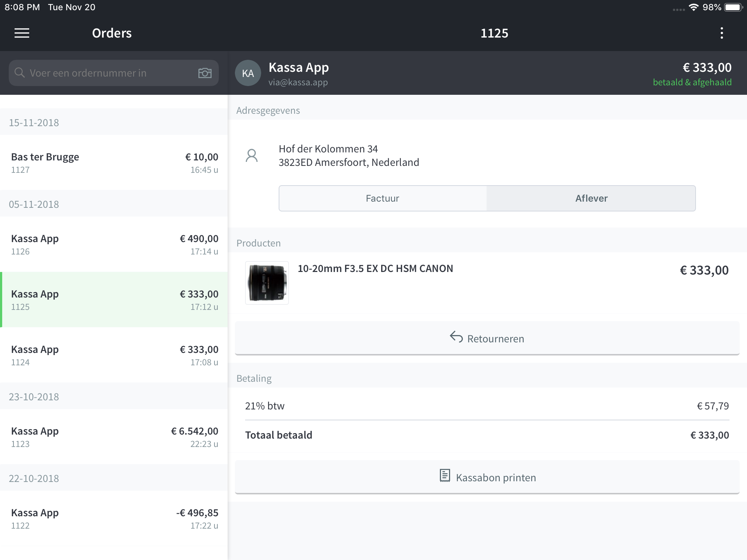Switch to the Factuur address tab
Screen dimensions: 747x560
[382, 198]
